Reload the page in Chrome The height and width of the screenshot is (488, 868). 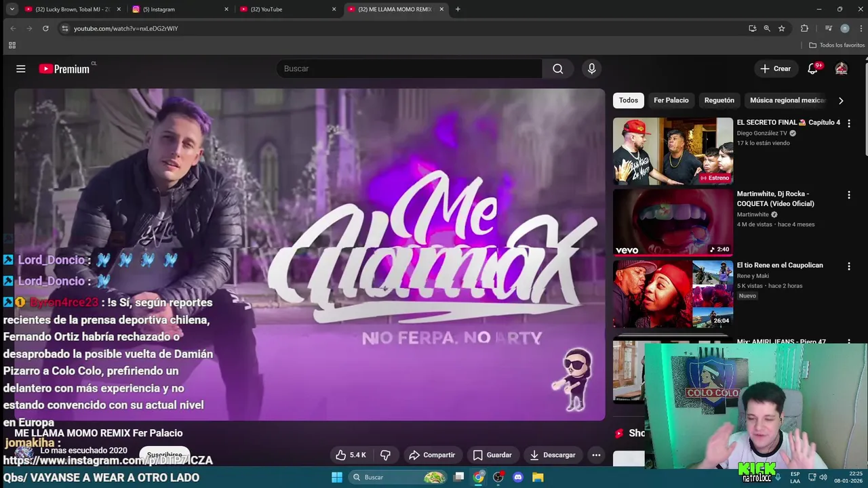click(45, 28)
